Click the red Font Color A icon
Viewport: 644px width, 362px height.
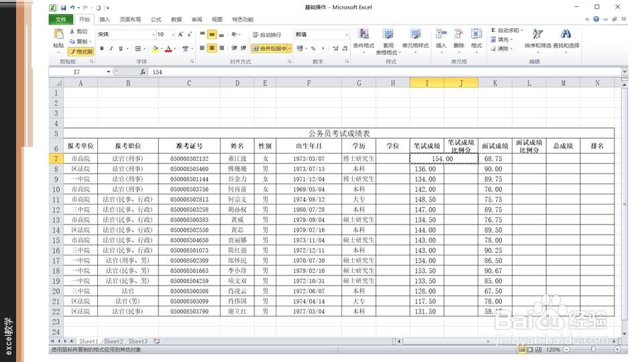tap(168, 48)
